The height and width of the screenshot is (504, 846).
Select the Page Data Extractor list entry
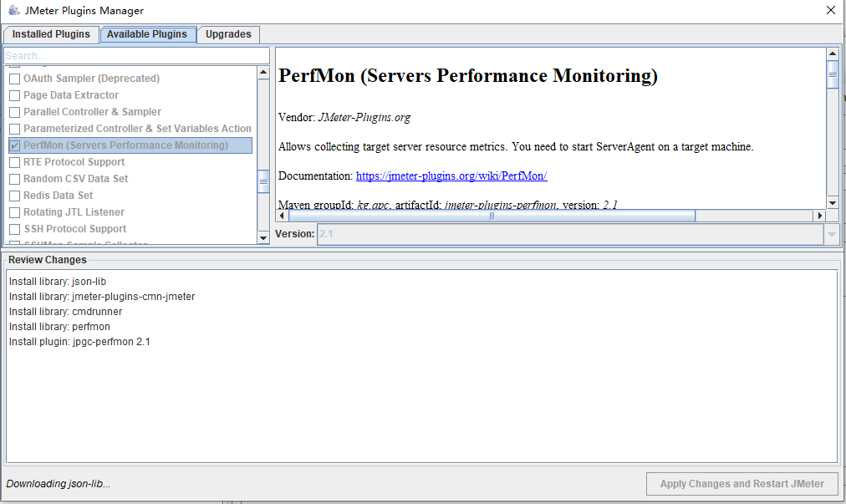coord(71,95)
